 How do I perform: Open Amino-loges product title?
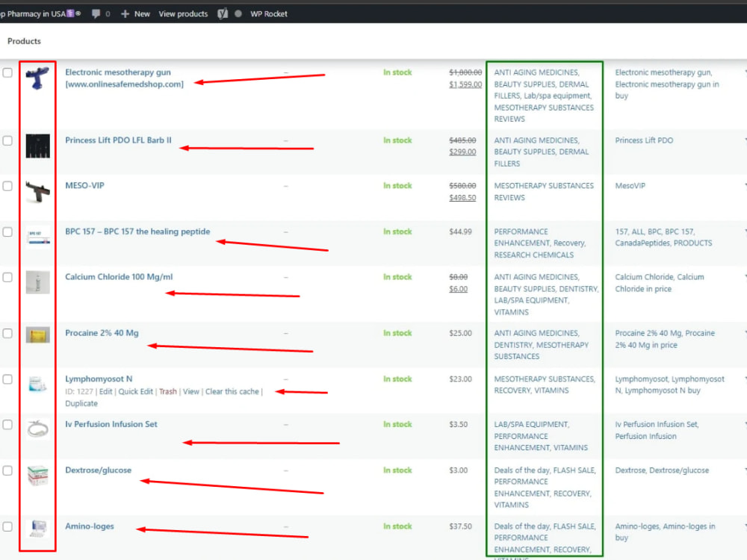coord(90,526)
